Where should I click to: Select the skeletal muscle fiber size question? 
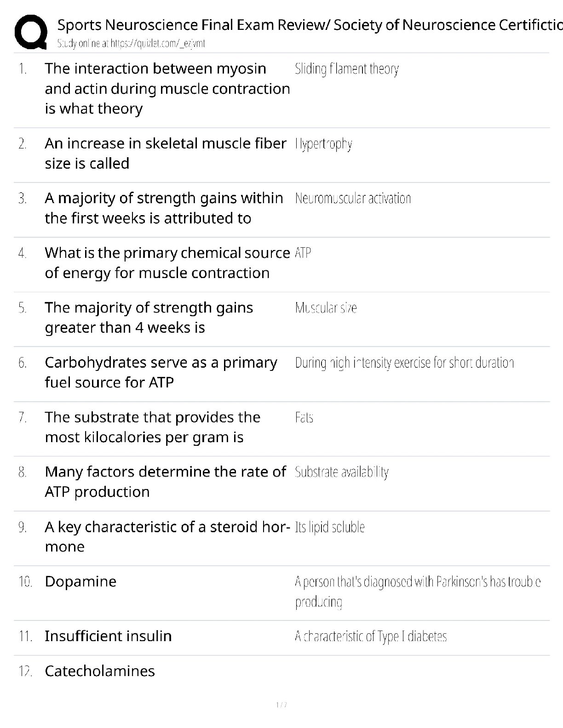165,153
